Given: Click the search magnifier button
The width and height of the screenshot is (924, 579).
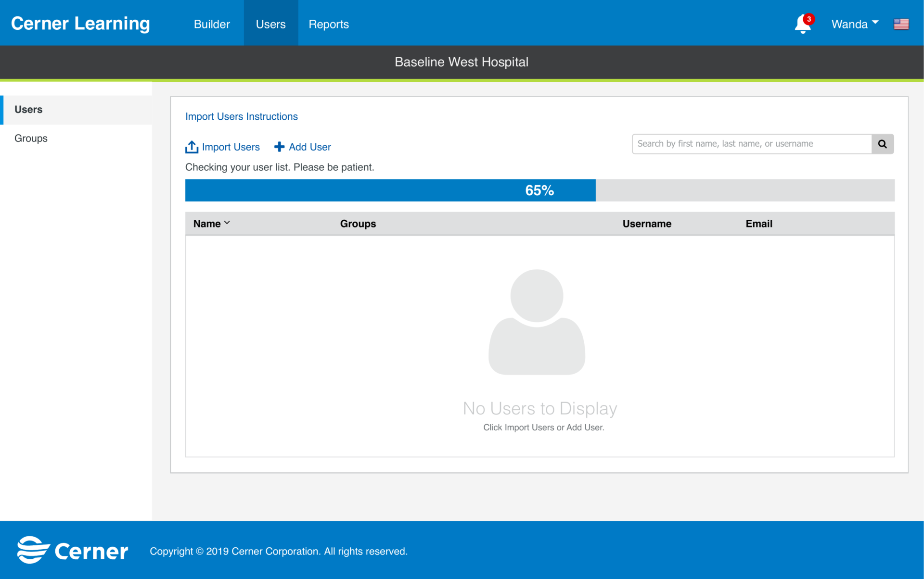Looking at the screenshot, I should click(883, 144).
